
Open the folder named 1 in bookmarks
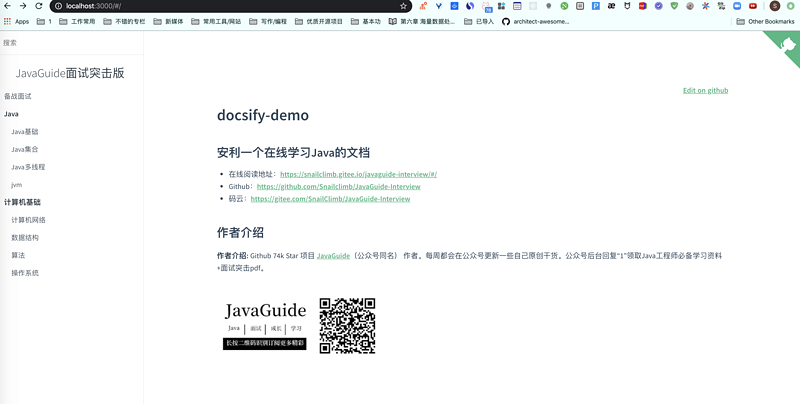click(44, 21)
